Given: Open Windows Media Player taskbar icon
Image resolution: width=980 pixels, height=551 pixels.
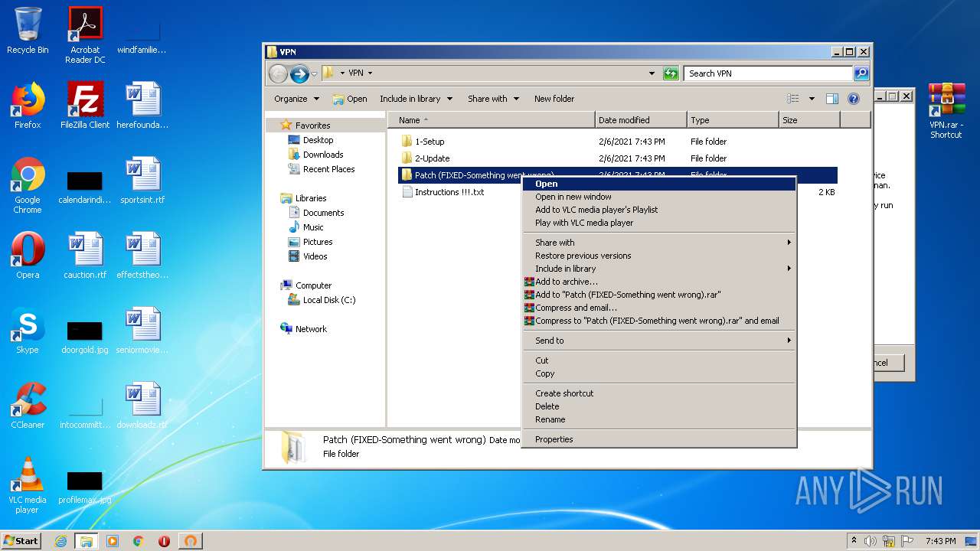Looking at the screenshot, I should coord(113,541).
